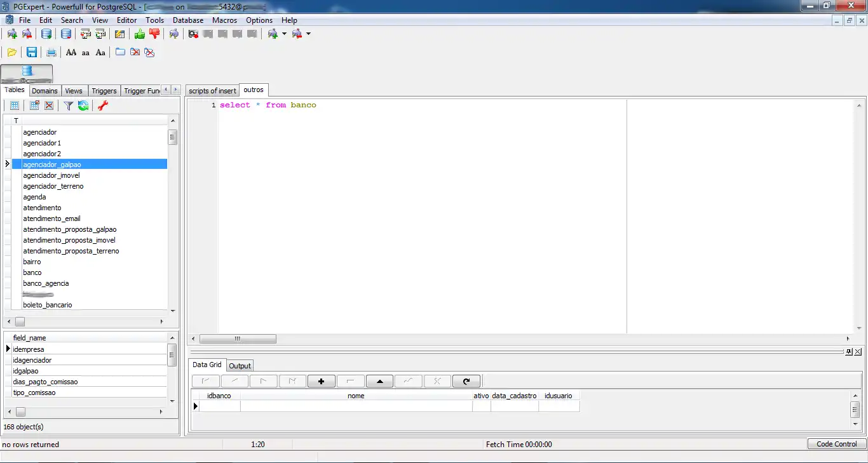Viewport: 868px width, 463px height.
Task: Open the Database menu
Action: (x=188, y=20)
